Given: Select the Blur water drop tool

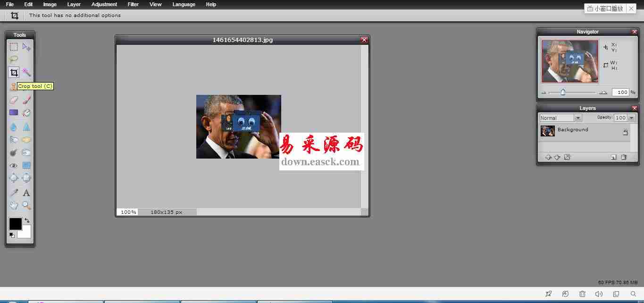Looking at the screenshot, I should point(14,126).
